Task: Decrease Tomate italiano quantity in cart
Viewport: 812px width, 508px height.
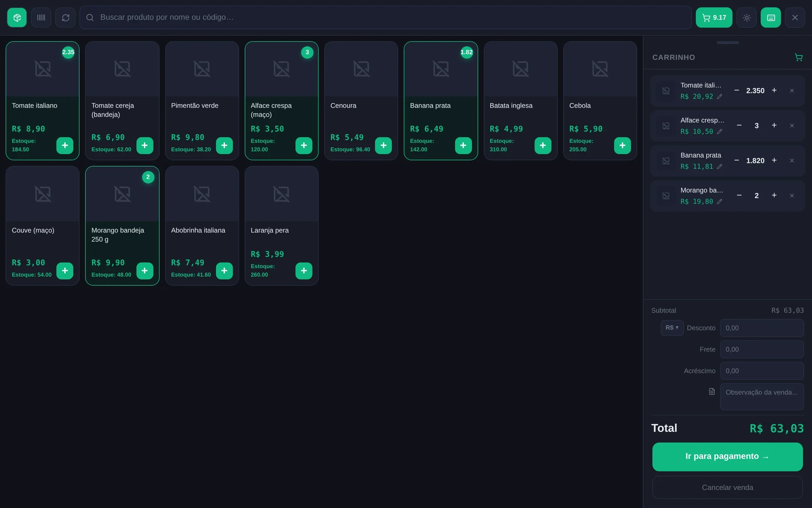Action: pyautogui.click(x=736, y=90)
